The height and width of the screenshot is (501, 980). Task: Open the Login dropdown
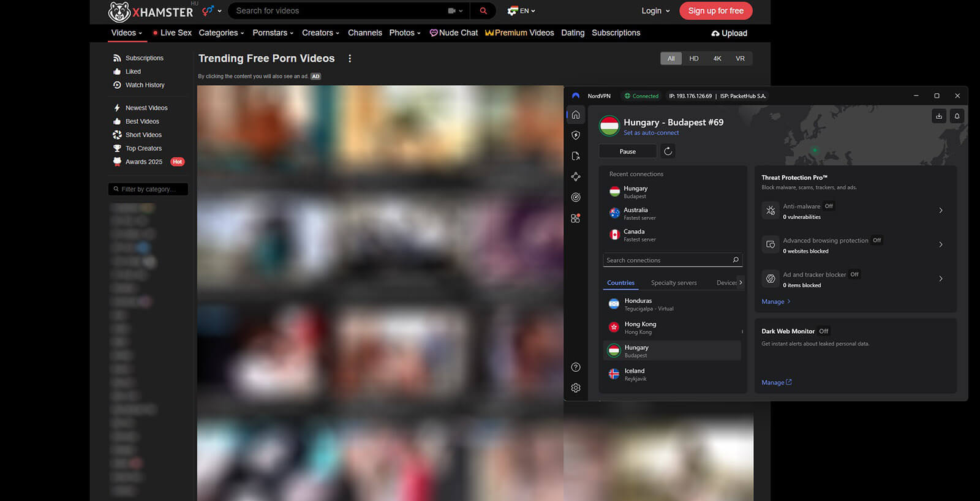coord(655,10)
